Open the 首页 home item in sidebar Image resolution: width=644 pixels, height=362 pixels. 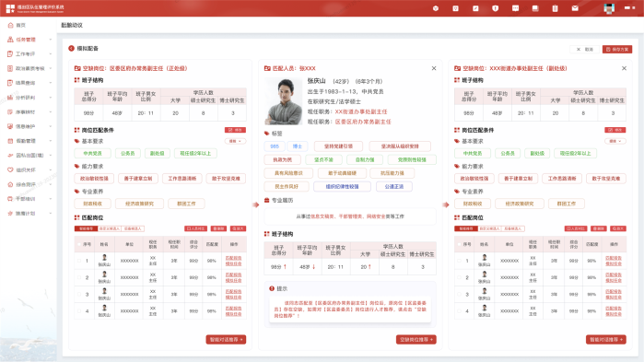(x=20, y=26)
